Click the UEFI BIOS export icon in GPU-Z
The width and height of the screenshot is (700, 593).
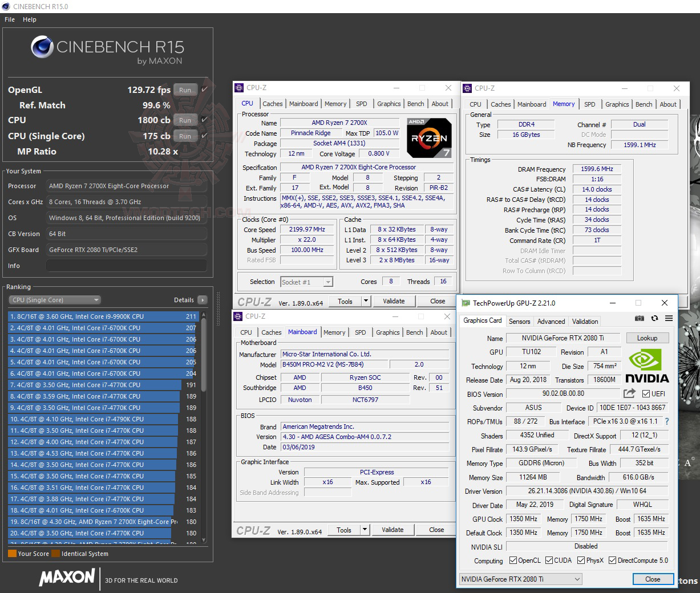click(x=629, y=393)
